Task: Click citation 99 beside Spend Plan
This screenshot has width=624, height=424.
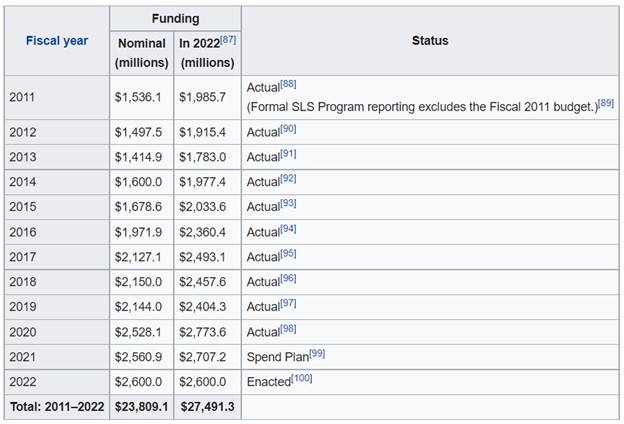Action: [x=317, y=354]
